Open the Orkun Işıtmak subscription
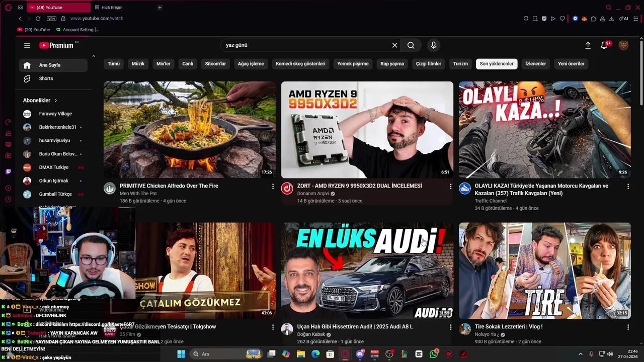Viewport: 644px width, 362px height. [x=53, y=180]
